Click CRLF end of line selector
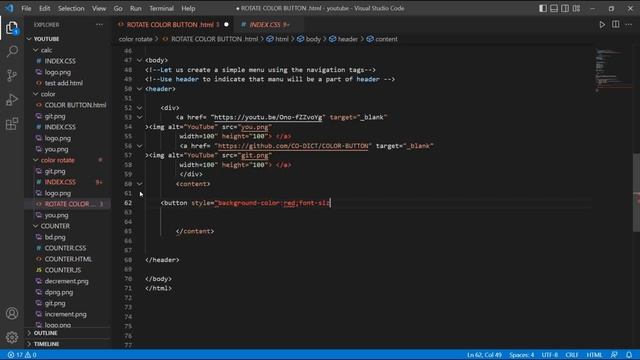 tap(572, 355)
